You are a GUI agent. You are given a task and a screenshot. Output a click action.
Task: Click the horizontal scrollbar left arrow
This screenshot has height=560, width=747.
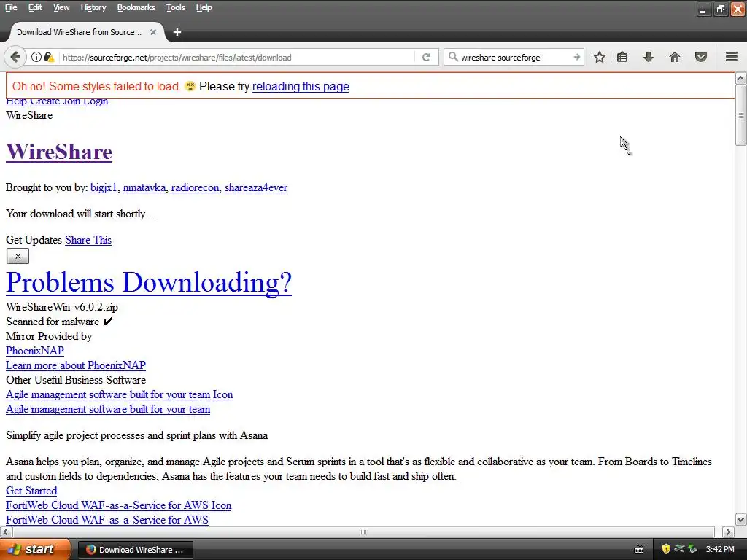6,532
